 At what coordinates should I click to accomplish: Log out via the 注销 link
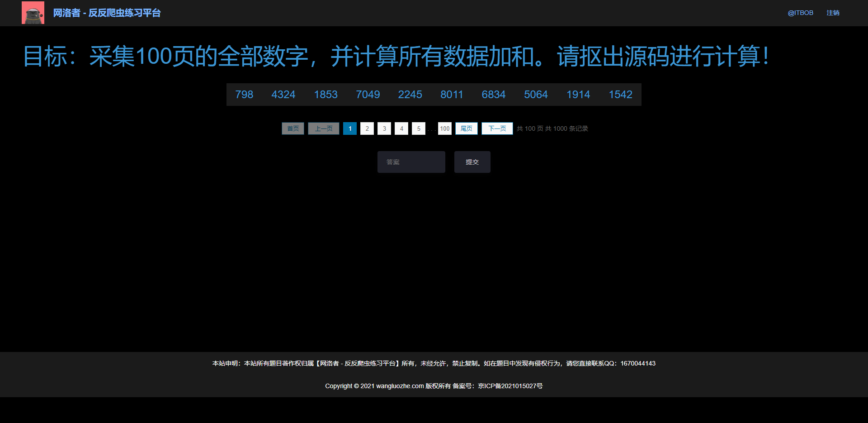click(833, 13)
